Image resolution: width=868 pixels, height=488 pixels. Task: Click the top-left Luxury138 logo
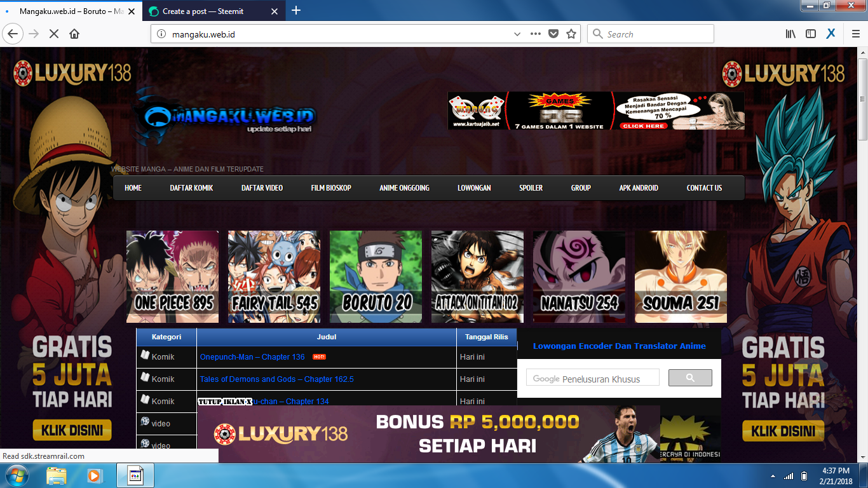(x=72, y=73)
